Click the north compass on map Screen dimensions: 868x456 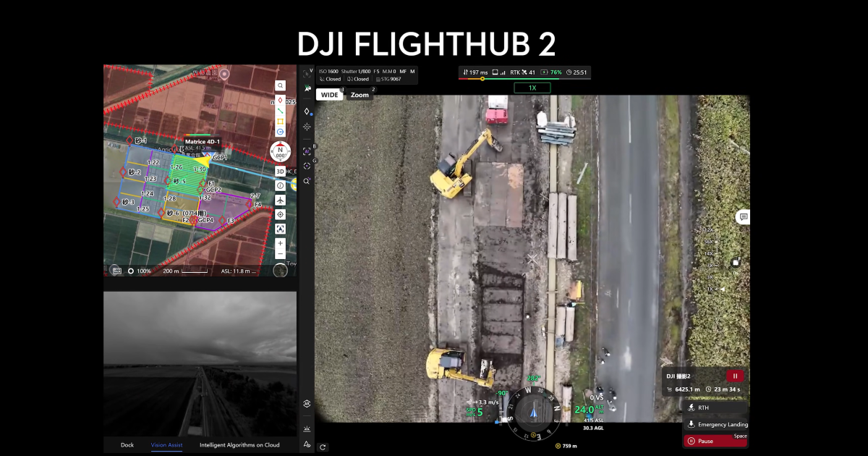click(280, 152)
